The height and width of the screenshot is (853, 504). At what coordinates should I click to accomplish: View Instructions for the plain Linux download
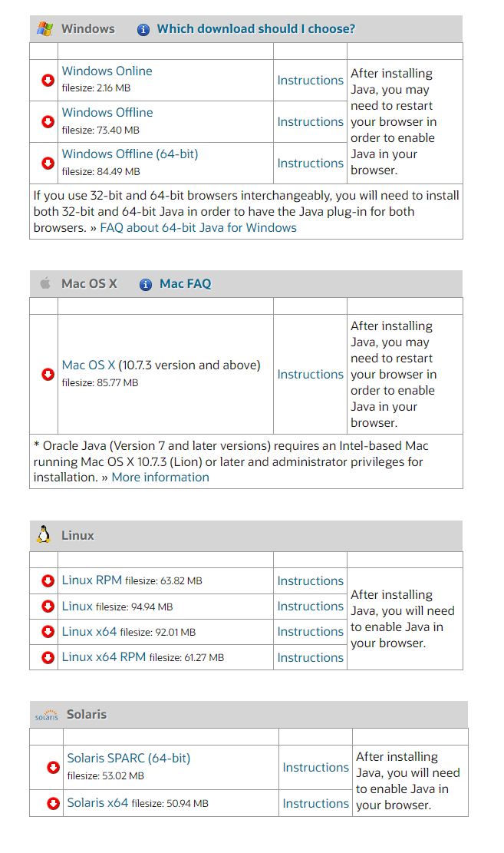click(x=310, y=606)
